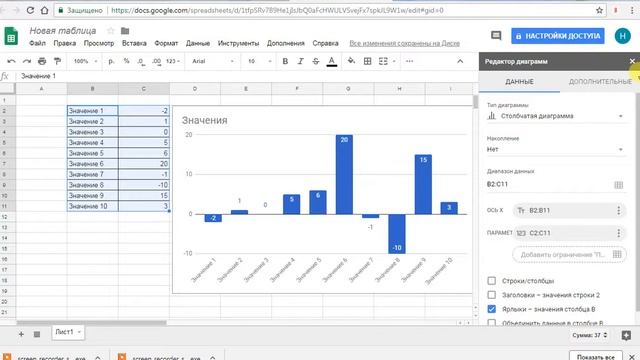Toggle italic formatting
The height and width of the screenshot is (360, 640).
point(300,61)
